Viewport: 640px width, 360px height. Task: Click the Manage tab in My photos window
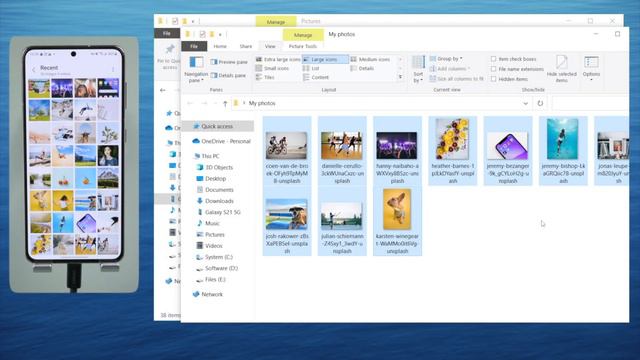[303, 35]
